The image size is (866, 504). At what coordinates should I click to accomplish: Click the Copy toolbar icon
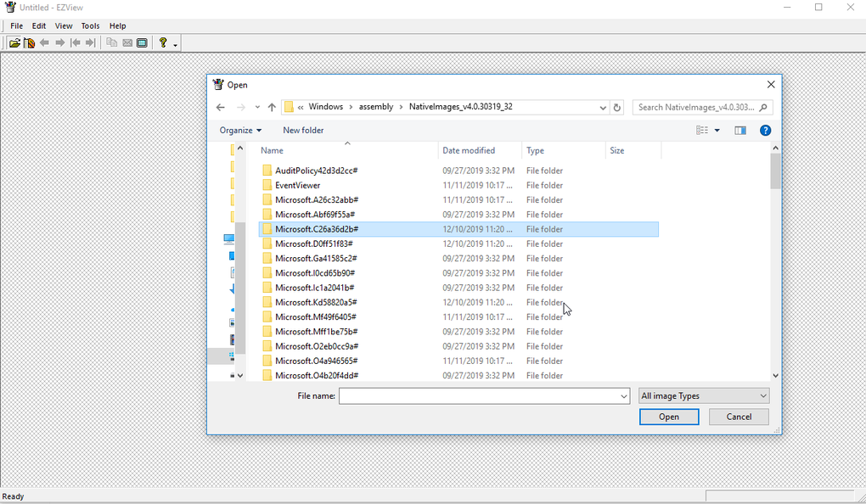111,43
